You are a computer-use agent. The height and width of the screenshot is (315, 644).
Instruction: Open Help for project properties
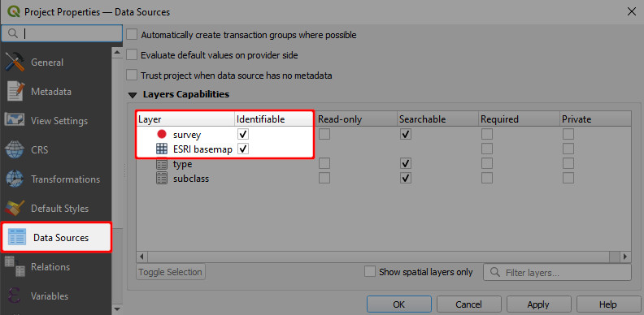pyautogui.click(x=608, y=304)
